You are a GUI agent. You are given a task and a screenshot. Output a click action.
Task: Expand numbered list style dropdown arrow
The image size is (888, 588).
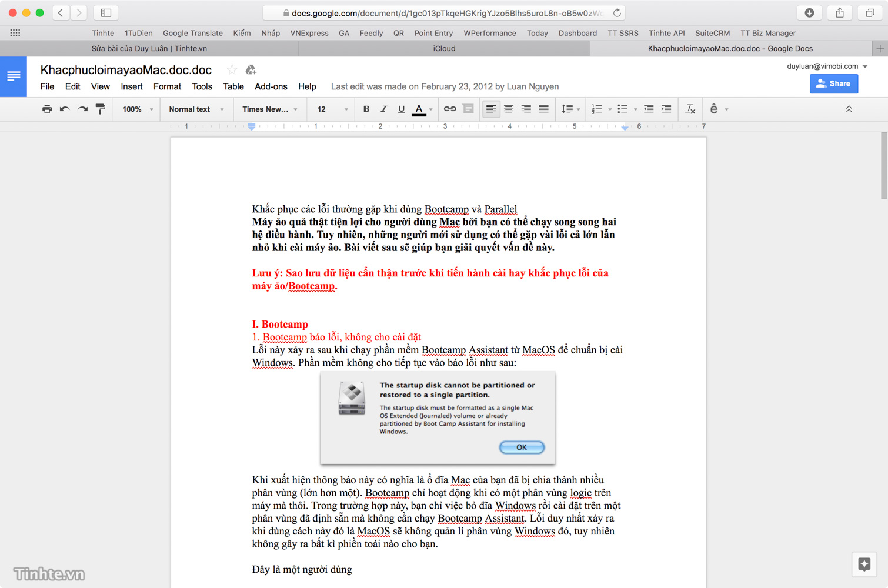[610, 109]
